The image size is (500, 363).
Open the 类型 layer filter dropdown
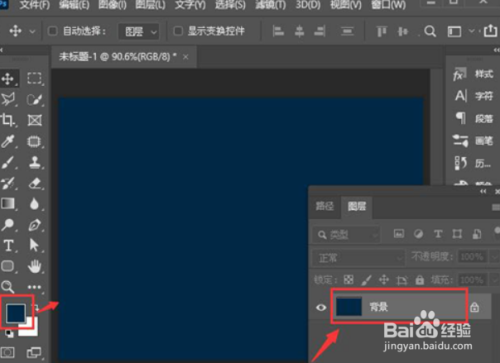point(346,235)
